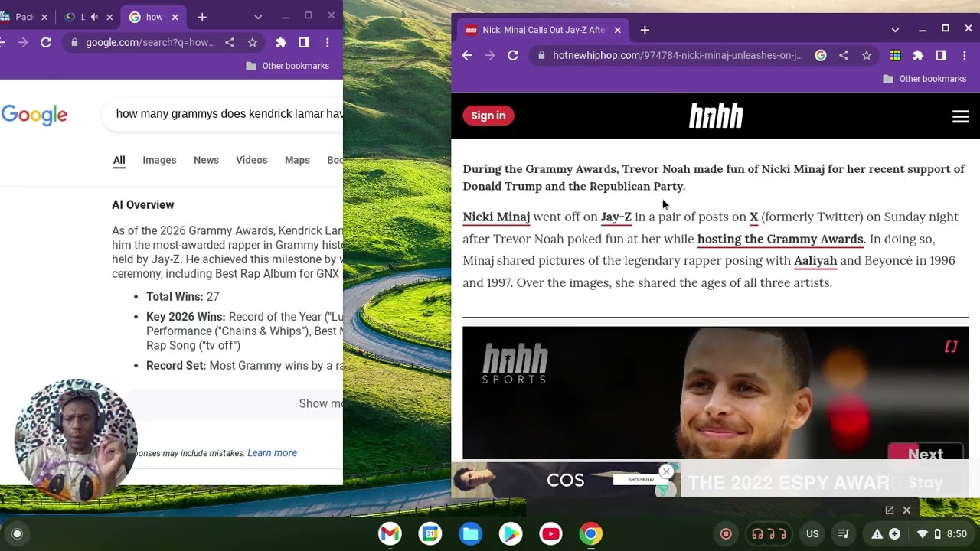Switch to the News search tab
Viewport: 980px width, 551px height.
206,160
